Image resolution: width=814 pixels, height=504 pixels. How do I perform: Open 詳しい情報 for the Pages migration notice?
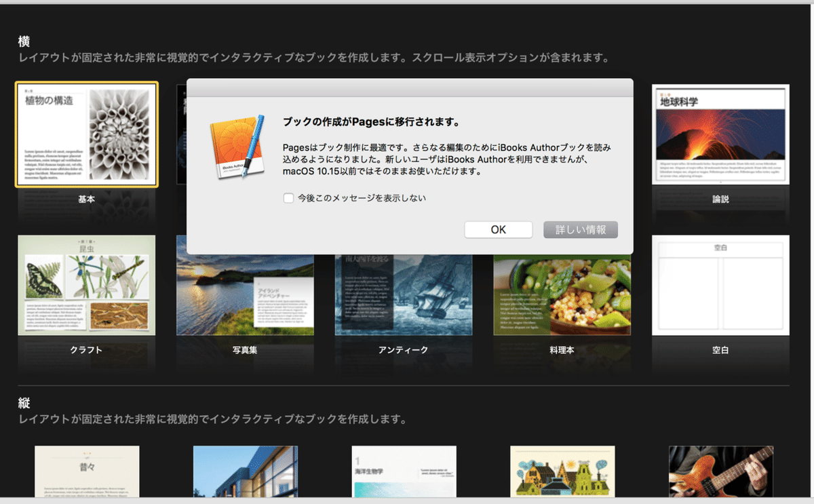click(580, 229)
